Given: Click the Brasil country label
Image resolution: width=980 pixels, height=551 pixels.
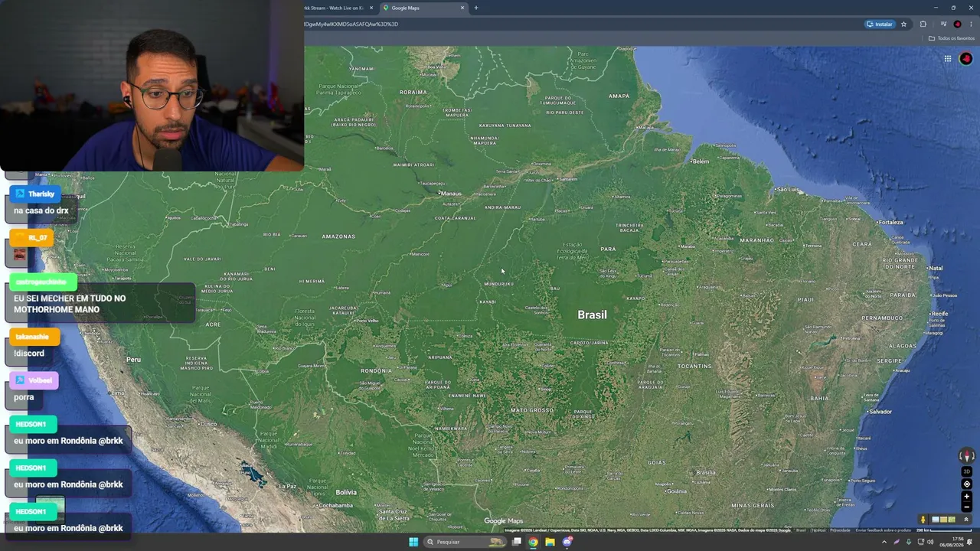Looking at the screenshot, I should [592, 315].
